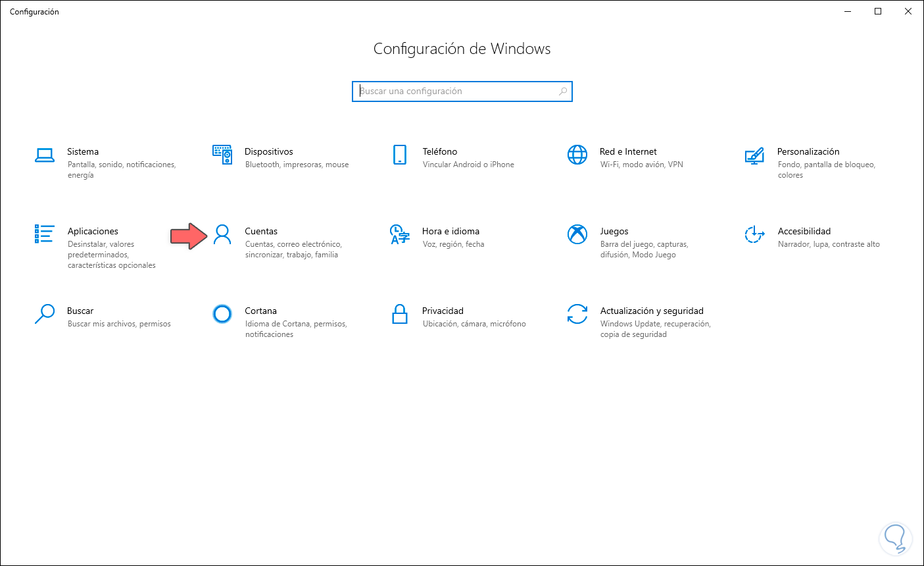Select 'Buscar mis archivos, permisos' description
924x566 pixels.
pos(119,324)
